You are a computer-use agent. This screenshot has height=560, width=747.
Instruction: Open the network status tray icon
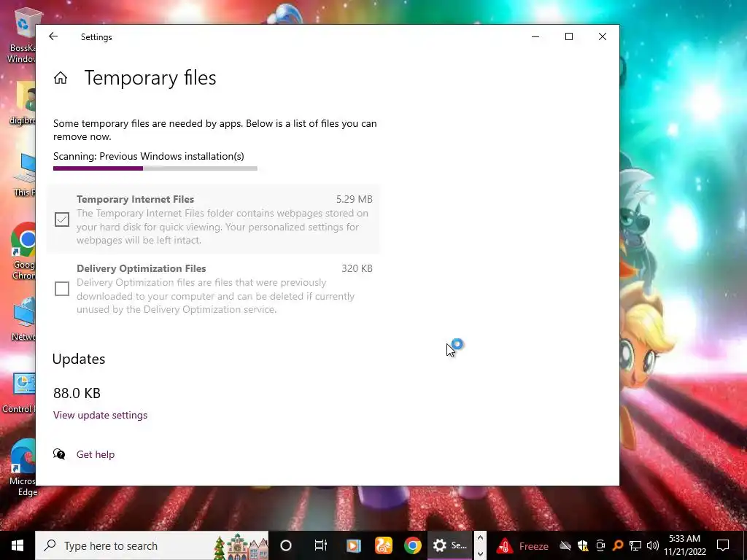pos(635,545)
